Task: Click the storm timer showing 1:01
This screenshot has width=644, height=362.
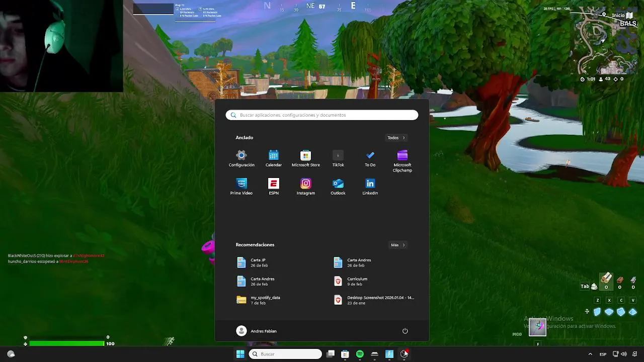Action: pos(587,79)
